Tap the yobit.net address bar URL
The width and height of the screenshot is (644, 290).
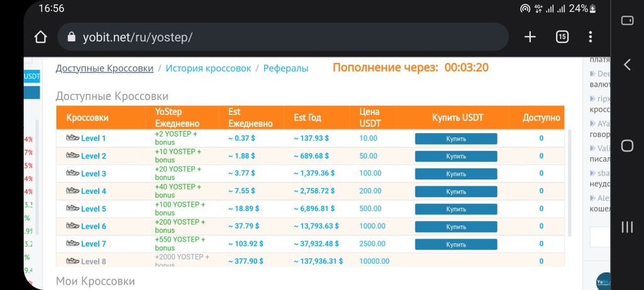pyautogui.click(x=138, y=37)
